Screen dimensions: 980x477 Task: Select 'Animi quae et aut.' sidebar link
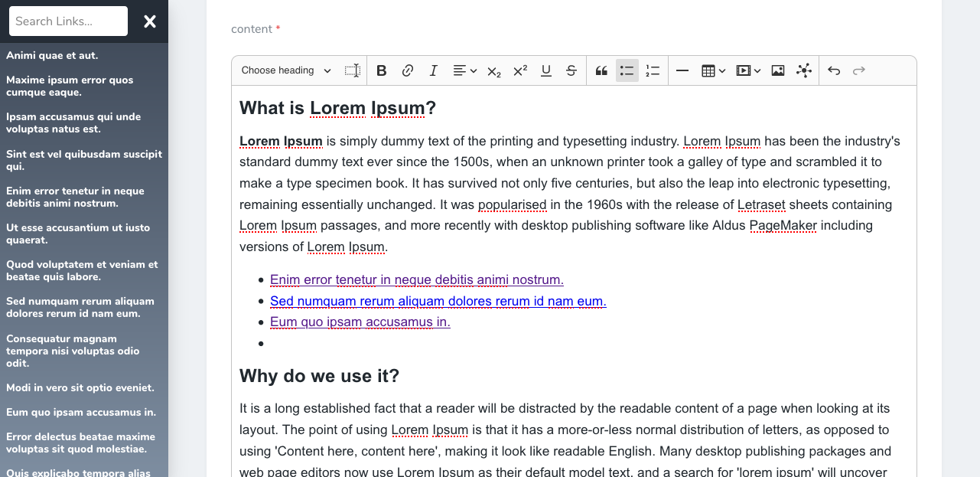coord(52,55)
